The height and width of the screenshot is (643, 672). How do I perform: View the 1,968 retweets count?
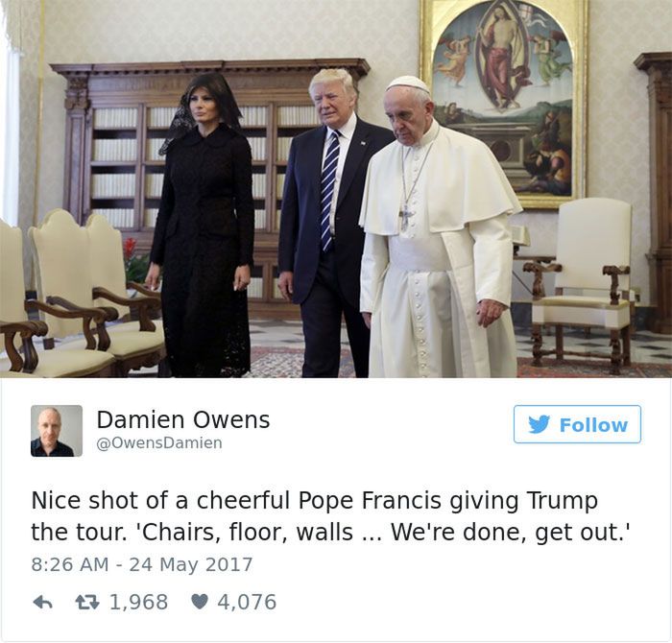pyautogui.click(x=139, y=603)
